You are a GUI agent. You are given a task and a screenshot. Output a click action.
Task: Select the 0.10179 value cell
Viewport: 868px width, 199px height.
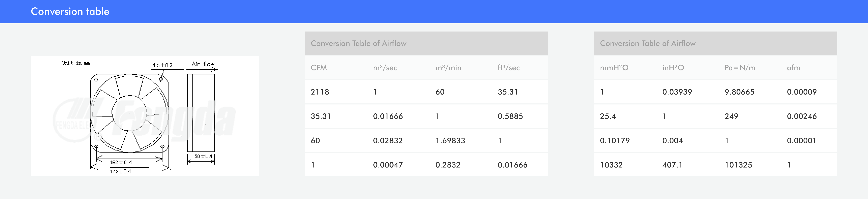click(615, 140)
